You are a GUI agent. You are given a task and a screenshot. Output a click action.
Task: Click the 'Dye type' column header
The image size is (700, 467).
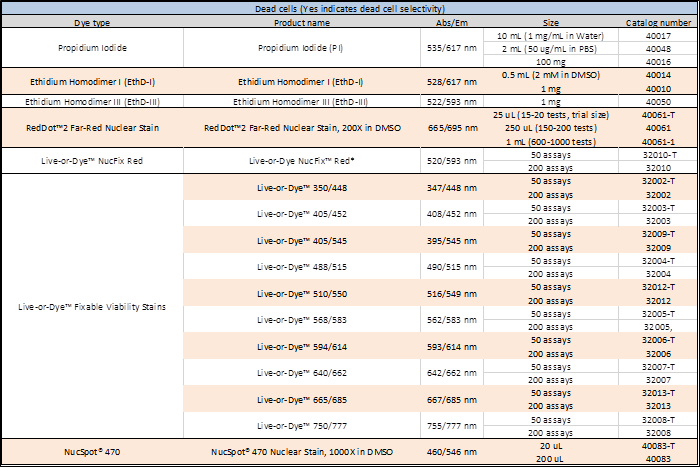tap(92, 22)
